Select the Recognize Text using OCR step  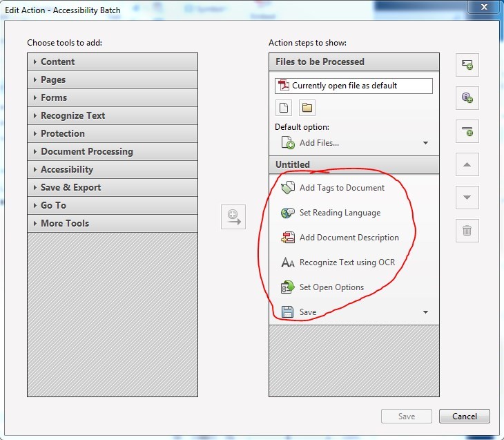point(347,262)
